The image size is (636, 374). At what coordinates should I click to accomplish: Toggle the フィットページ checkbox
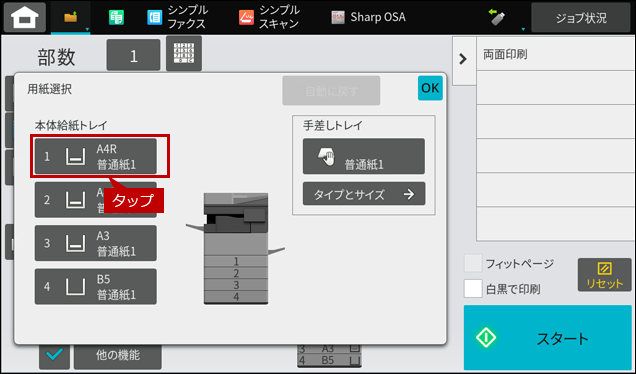tap(473, 264)
